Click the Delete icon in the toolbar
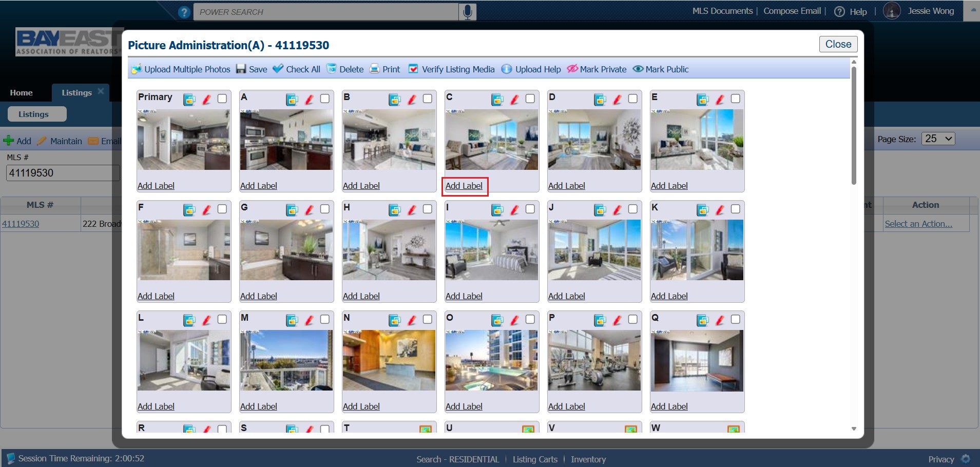Screen dimensions: 980x467 [x=331, y=69]
